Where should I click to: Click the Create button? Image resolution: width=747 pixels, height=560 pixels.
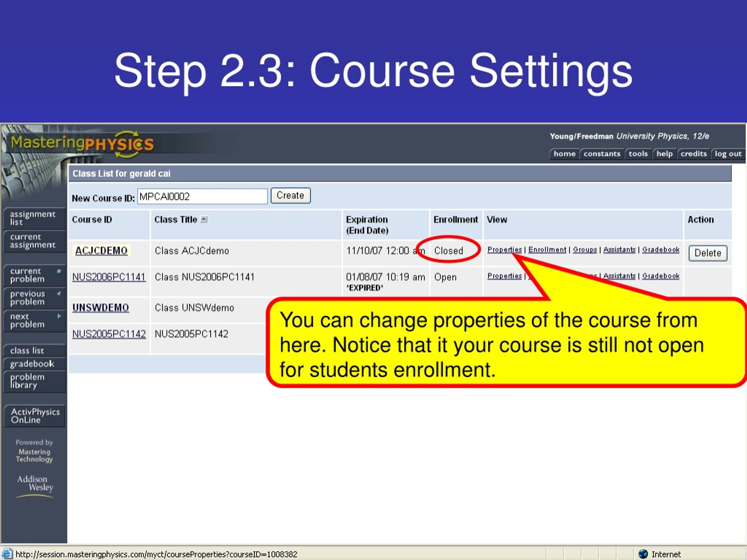(290, 195)
